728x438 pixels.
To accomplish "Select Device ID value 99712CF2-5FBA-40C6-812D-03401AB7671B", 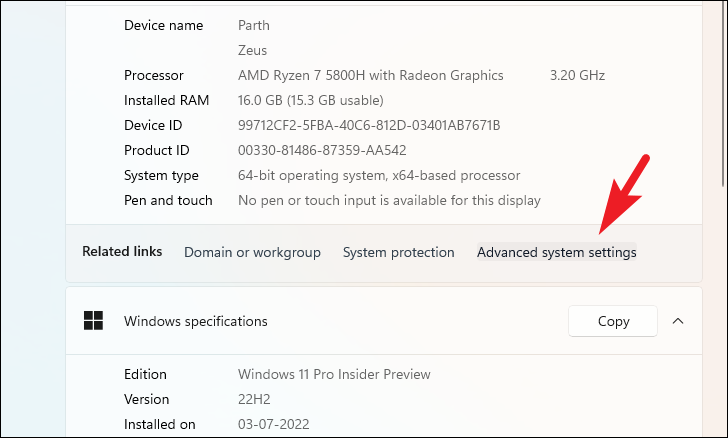I will pyautogui.click(x=369, y=125).
